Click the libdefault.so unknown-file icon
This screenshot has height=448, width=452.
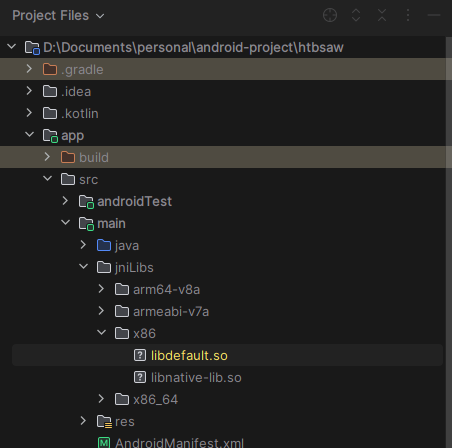[x=140, y=355]
